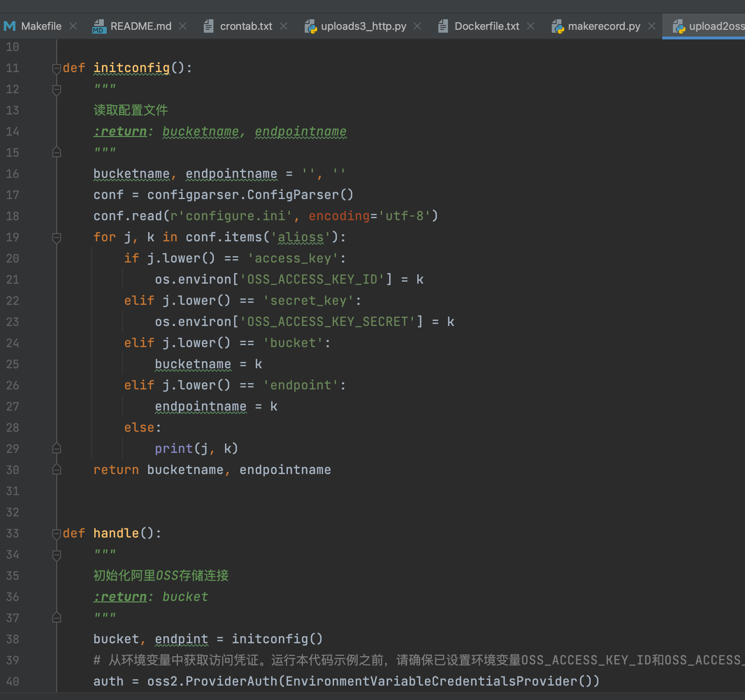The image size is (745, 700).
Task: Click the initconfig function name definition
Action: [132, 68]
